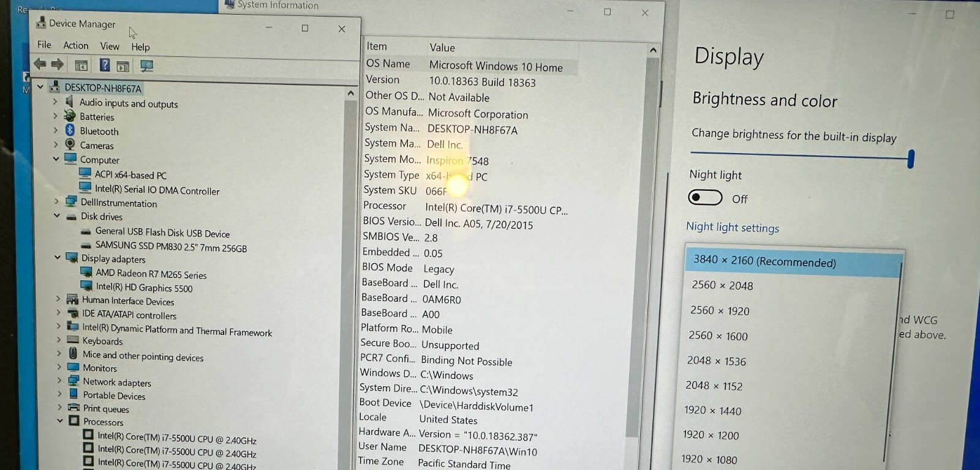The height and width of the screenshot is (470, 980).
Task: Expand the Batteries tree node
Action: 55,116
